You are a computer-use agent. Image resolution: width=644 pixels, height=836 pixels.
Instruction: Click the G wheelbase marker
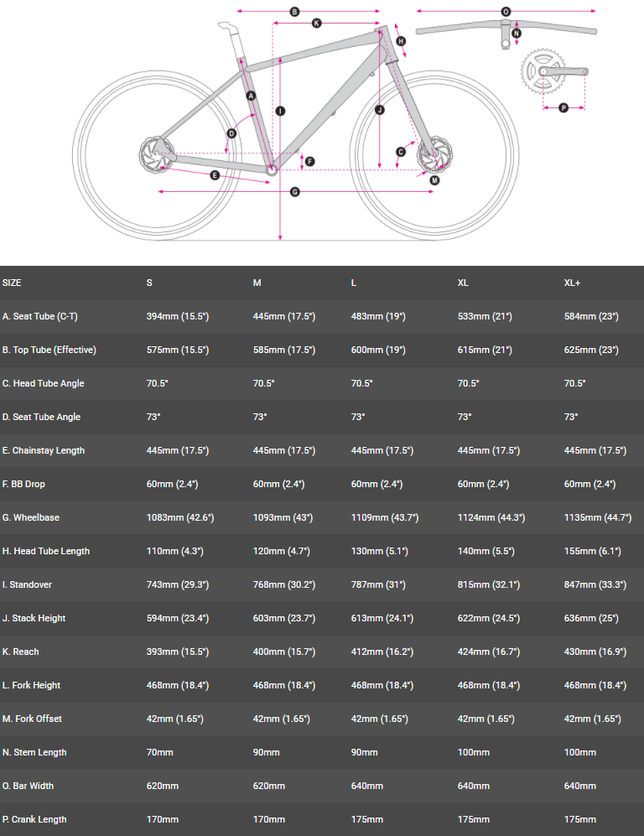[294, 192]
